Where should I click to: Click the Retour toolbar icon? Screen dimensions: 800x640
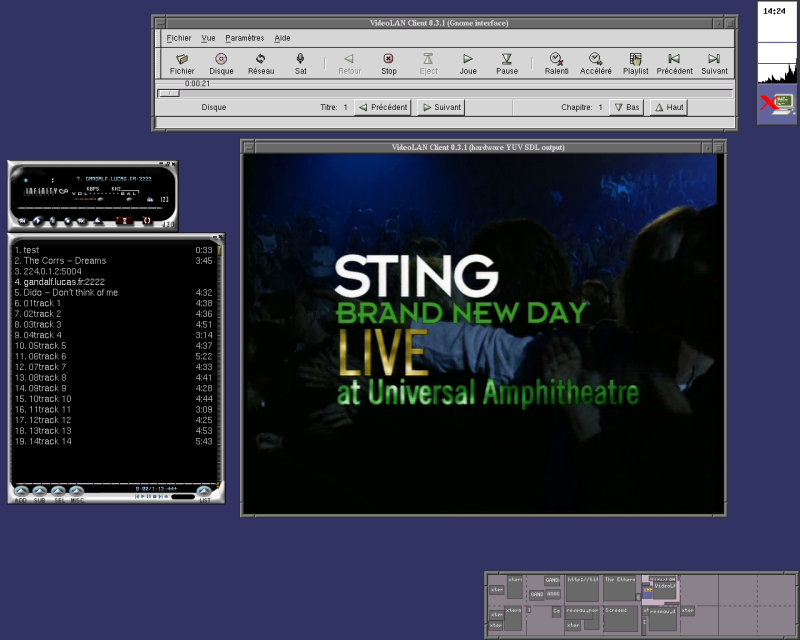click(349, 64)
